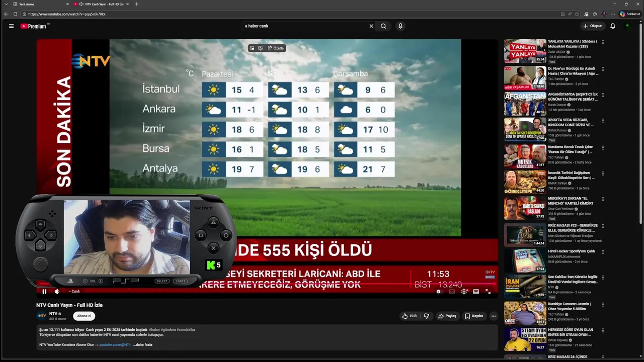Viewport: 644px width, 362px height.
Task: Mute the video player volume
Action: (57, 292)
